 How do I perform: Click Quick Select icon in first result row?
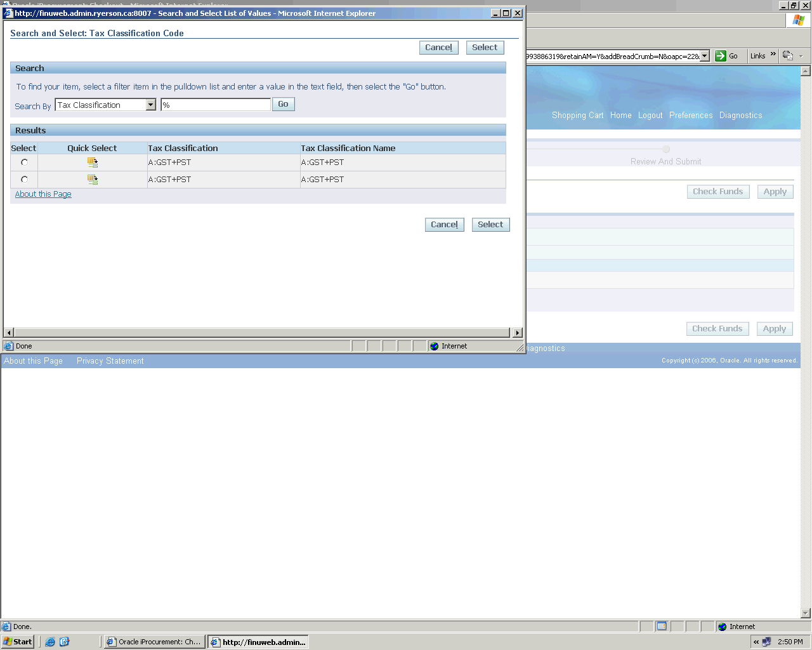tap(93, 162)
